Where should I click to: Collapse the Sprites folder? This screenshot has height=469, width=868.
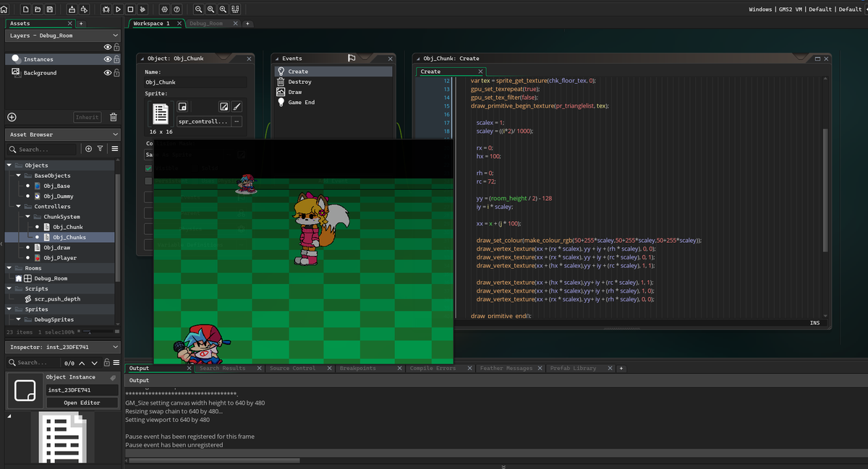point(9,309)
